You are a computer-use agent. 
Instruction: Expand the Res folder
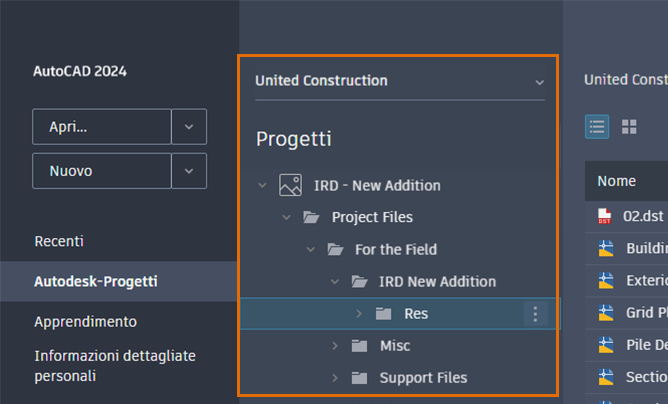pos(359,314)
